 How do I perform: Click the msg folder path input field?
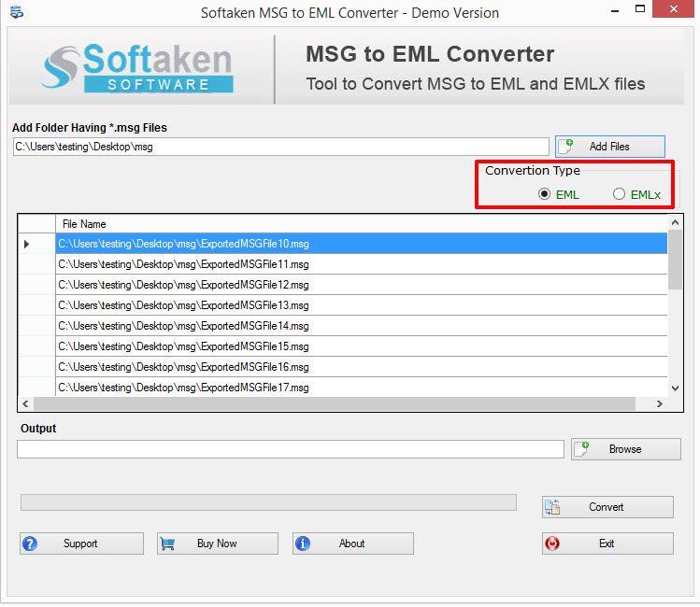280,147
